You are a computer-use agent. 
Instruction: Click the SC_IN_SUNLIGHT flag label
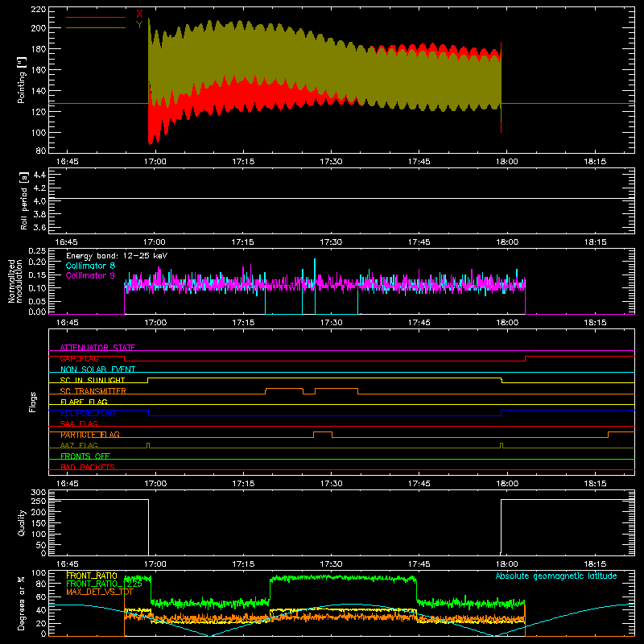[x=93, y=380]
